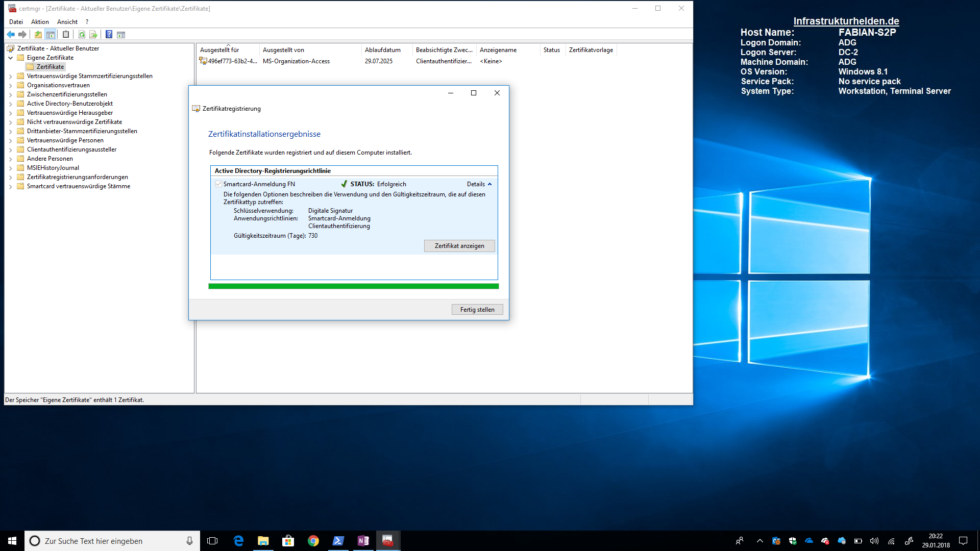This screenshot has width=980, height=551.
Task: Click the Zertifikat anzeigen button
Action: click(x=459, y=246)
